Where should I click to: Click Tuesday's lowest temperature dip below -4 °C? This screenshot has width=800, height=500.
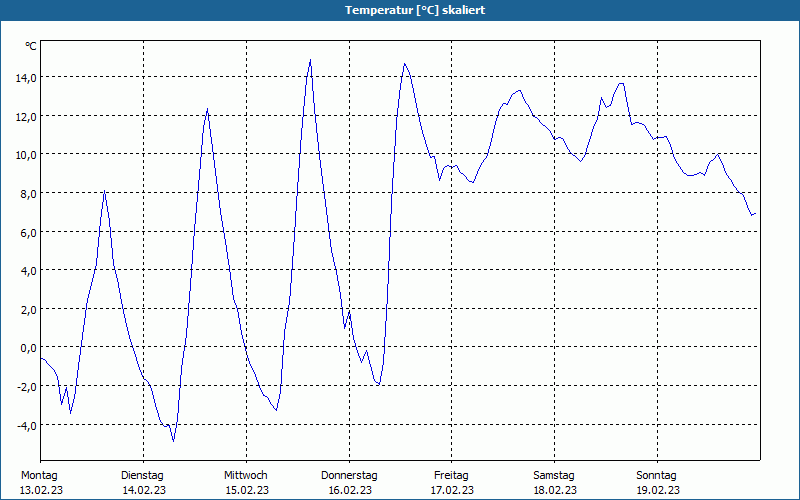click(173, 440)
